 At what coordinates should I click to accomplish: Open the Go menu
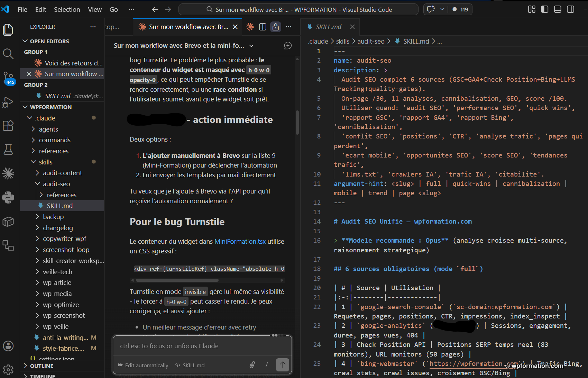tap(114, 9)
